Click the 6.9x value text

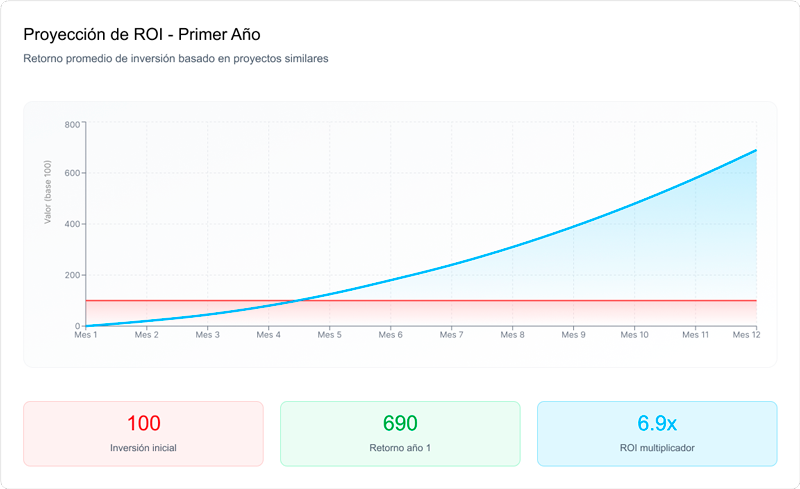click(657, 423)
